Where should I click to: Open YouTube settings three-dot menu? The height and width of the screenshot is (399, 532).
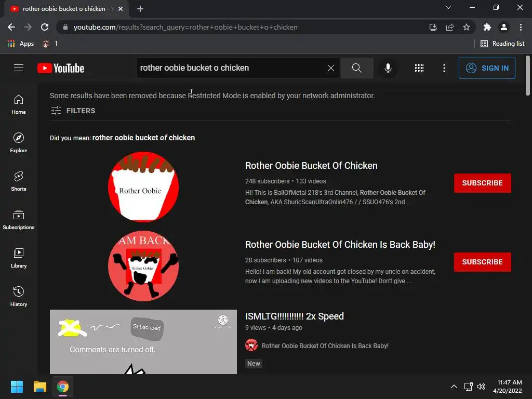pyautogui.click(x=444, y=68)
